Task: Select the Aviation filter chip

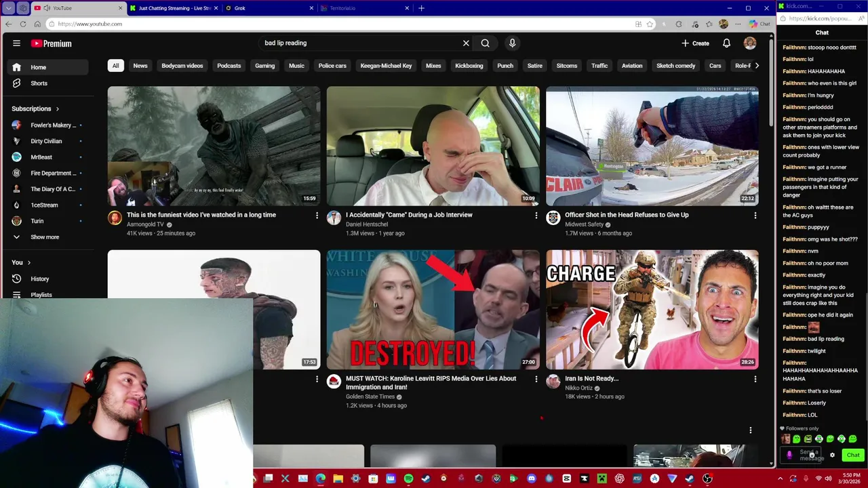Action: pyautogui.click(x=632, y=66)
